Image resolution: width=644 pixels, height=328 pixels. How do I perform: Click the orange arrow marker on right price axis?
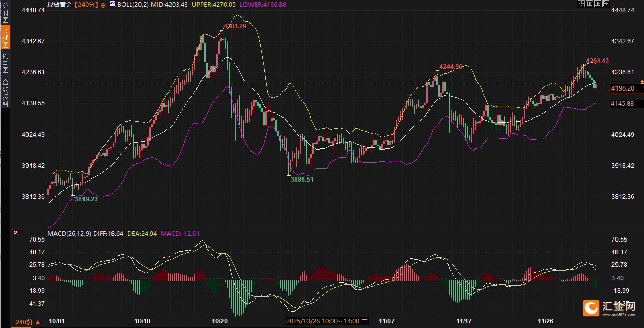pyautogui.click(x=642, y=81)
